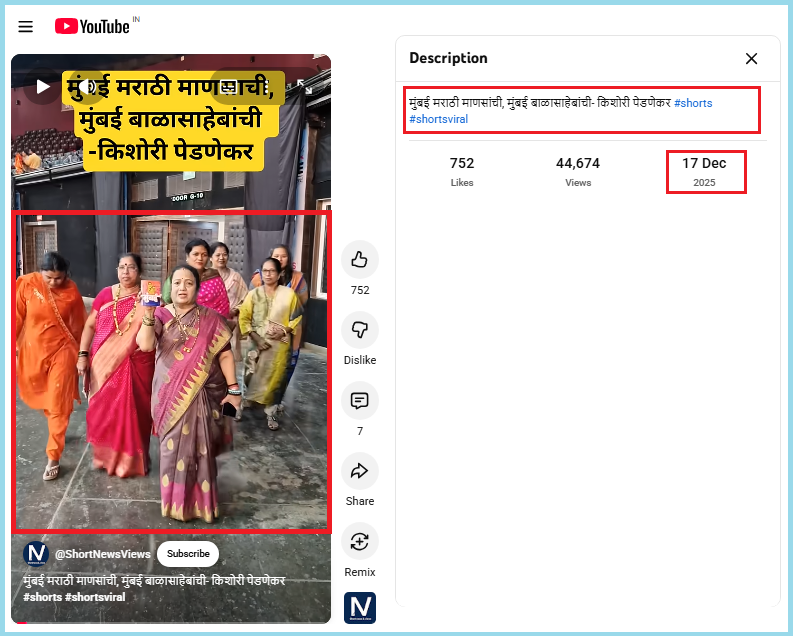Open the @ShortNewsViews channel name link

point(103,554)
